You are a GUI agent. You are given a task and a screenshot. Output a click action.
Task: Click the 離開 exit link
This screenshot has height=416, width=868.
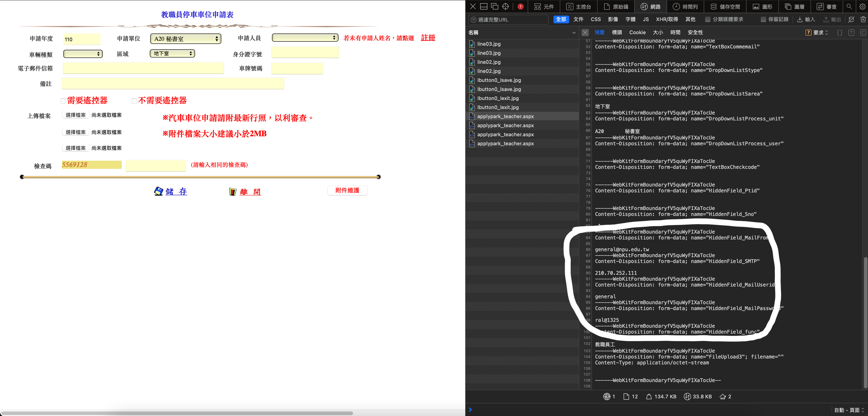250,192
